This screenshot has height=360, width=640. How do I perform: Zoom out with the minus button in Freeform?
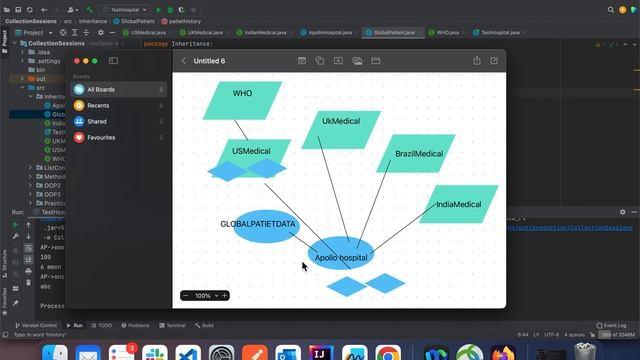tap(186, 296)
